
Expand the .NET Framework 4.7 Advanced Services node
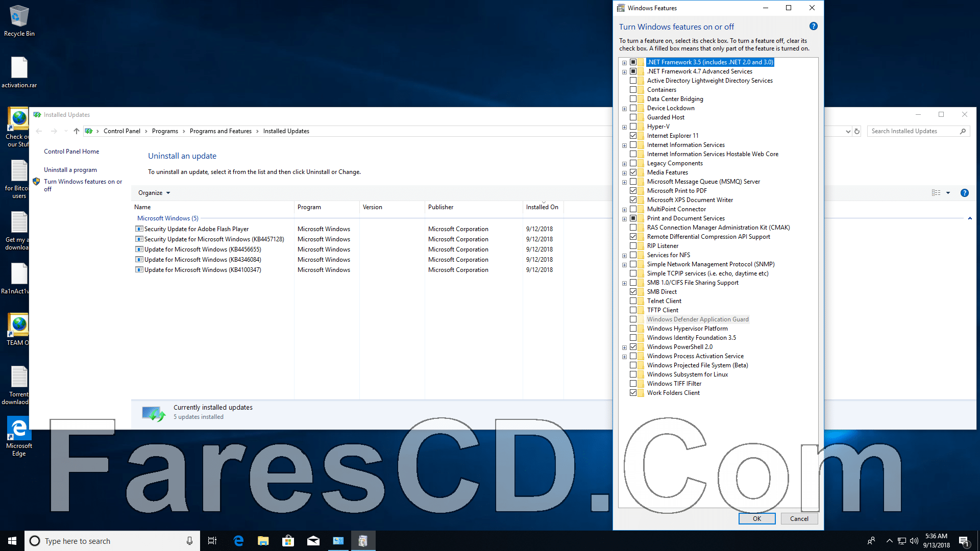[x=624, y=72]
